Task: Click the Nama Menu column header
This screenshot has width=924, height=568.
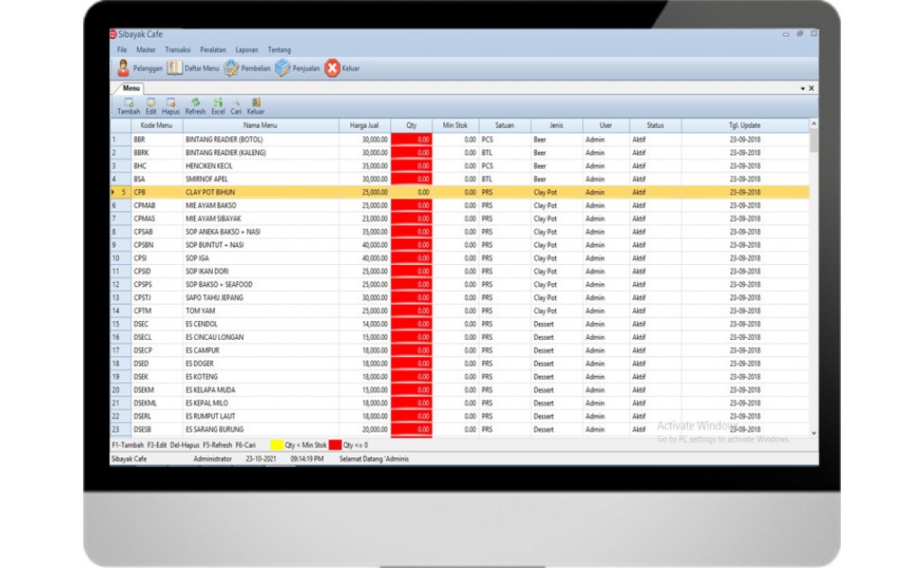Action: point(260,125)
